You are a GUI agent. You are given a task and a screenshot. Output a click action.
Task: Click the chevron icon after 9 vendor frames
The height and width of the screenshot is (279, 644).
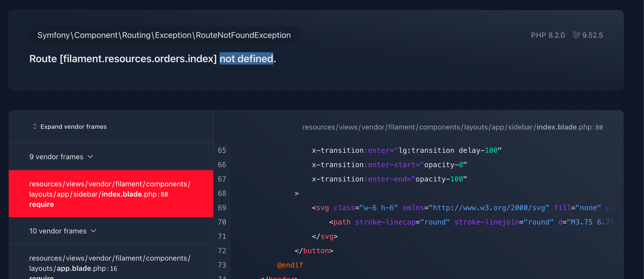coord(90,157)
